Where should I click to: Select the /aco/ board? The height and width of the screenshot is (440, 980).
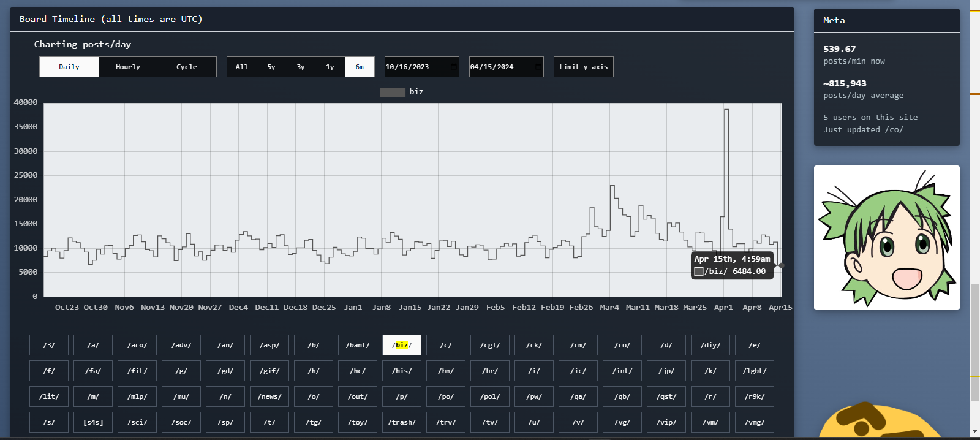pos(137,345)
